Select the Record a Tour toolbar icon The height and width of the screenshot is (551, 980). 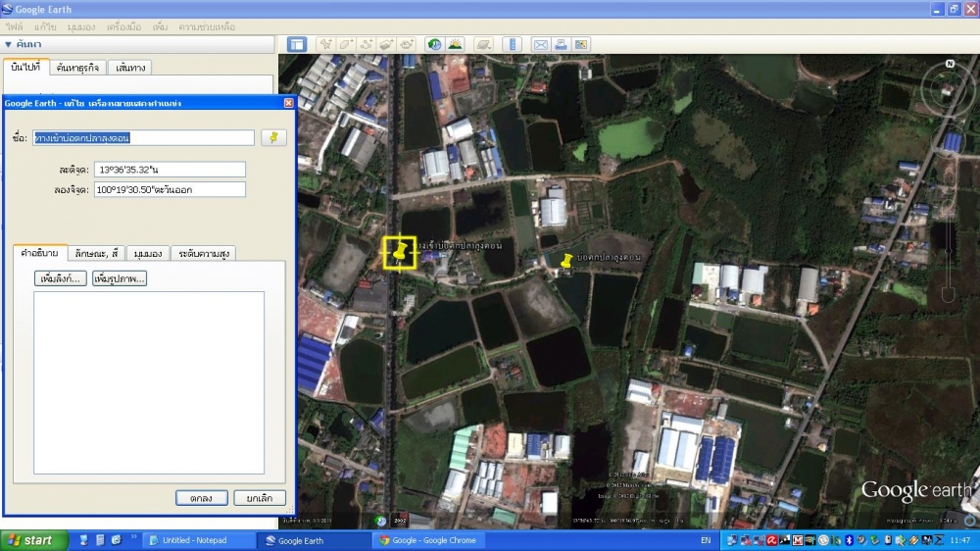coord(407,44)
